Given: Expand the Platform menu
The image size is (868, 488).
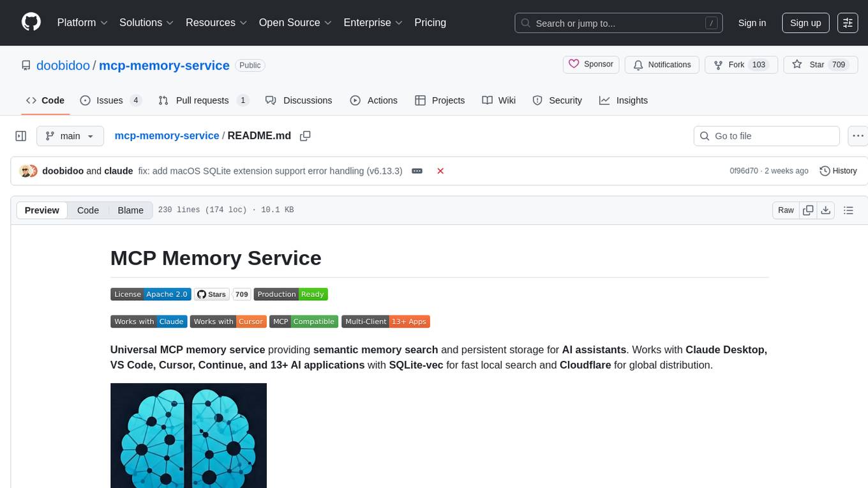Looking at the screenshot, I should 82,22.
